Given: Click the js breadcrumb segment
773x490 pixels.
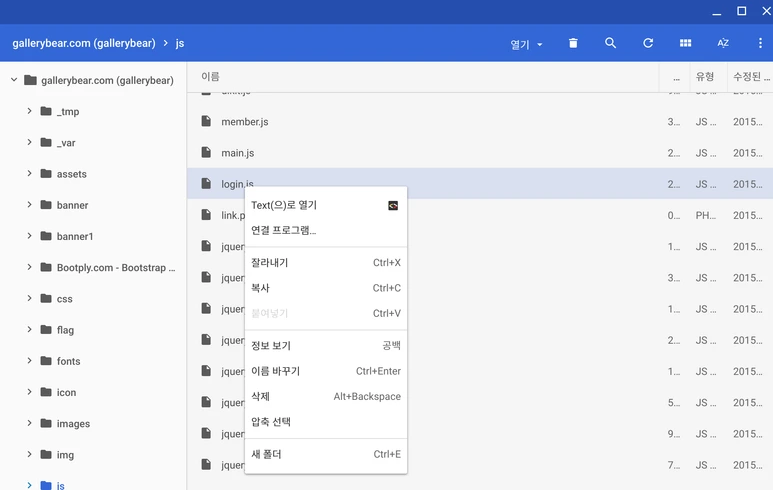Looking at the screenshot, I should pyautogui.click(x=180, y=43).
